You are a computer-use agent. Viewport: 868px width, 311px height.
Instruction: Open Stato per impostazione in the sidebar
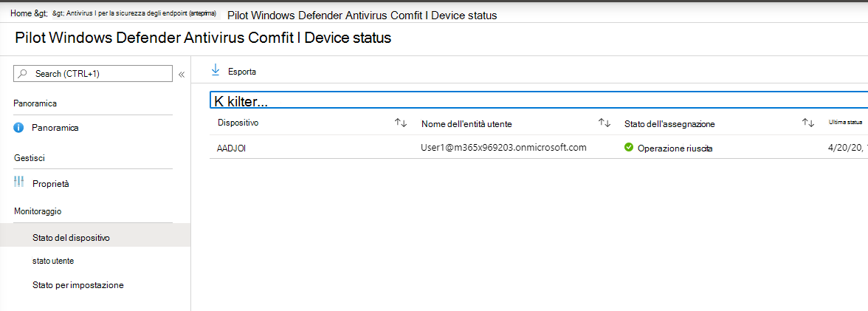click(x=77, y=284)
